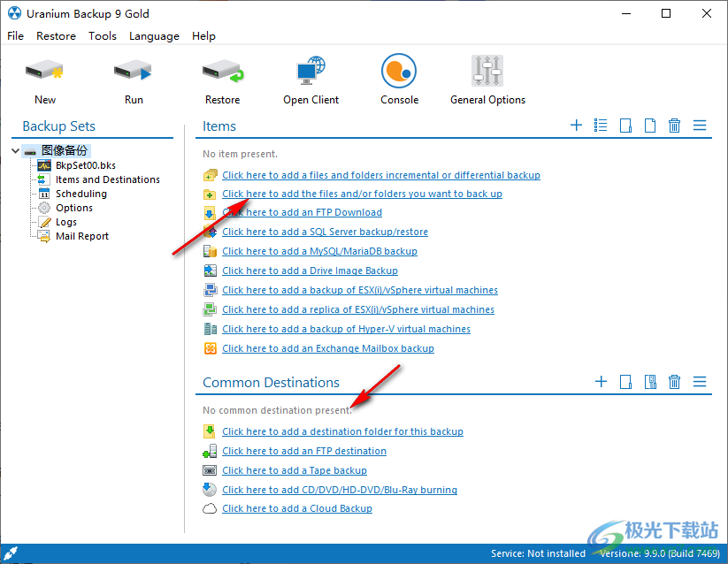
Task: Click link to add an FTP Download
Action: coord(302,212)
